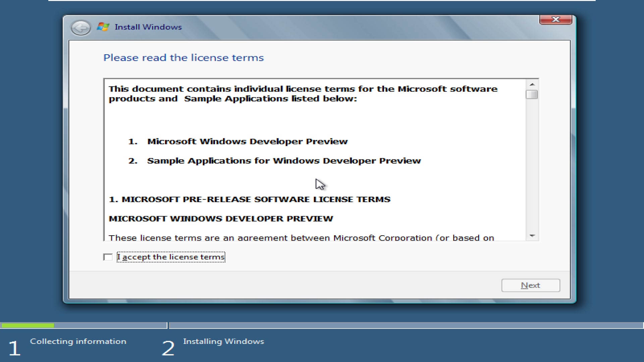Viewport: 644px width, 362px height.
Task: Click the scrollbar up arrow
Action: click(x=532, y=84)
